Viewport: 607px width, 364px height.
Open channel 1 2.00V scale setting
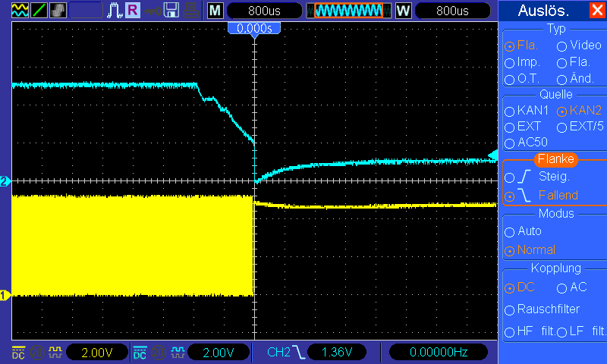(x=97, y=353)
